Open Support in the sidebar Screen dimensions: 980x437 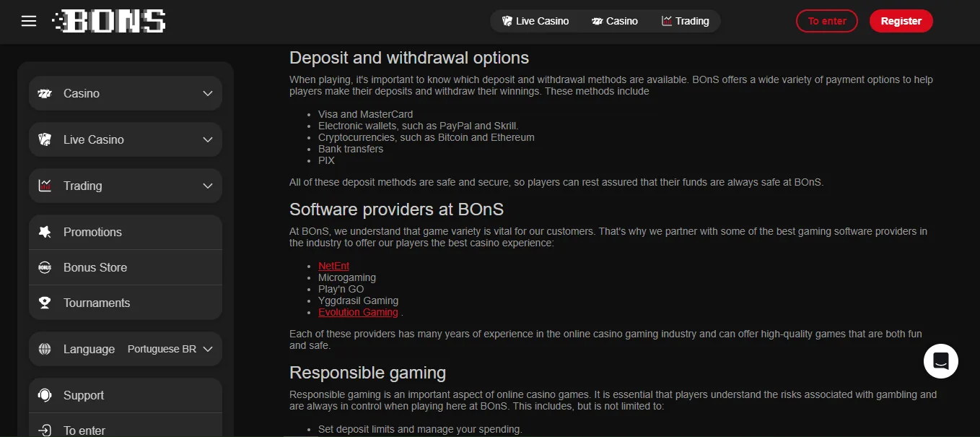[x=126, y=395]
